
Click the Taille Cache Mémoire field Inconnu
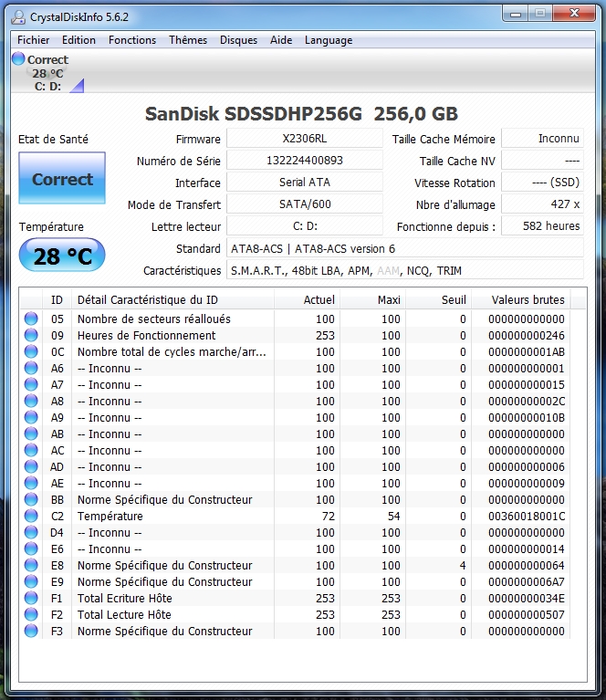[543, 139]
